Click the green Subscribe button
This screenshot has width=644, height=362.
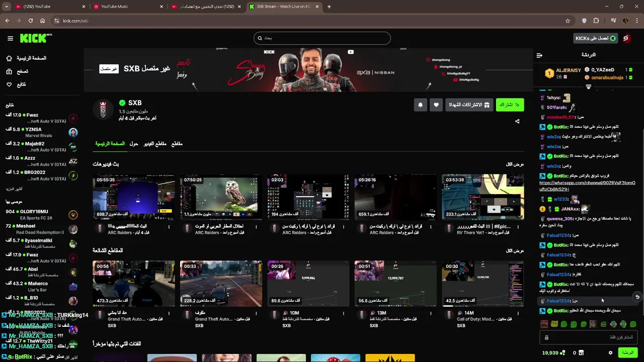point(510,105)
